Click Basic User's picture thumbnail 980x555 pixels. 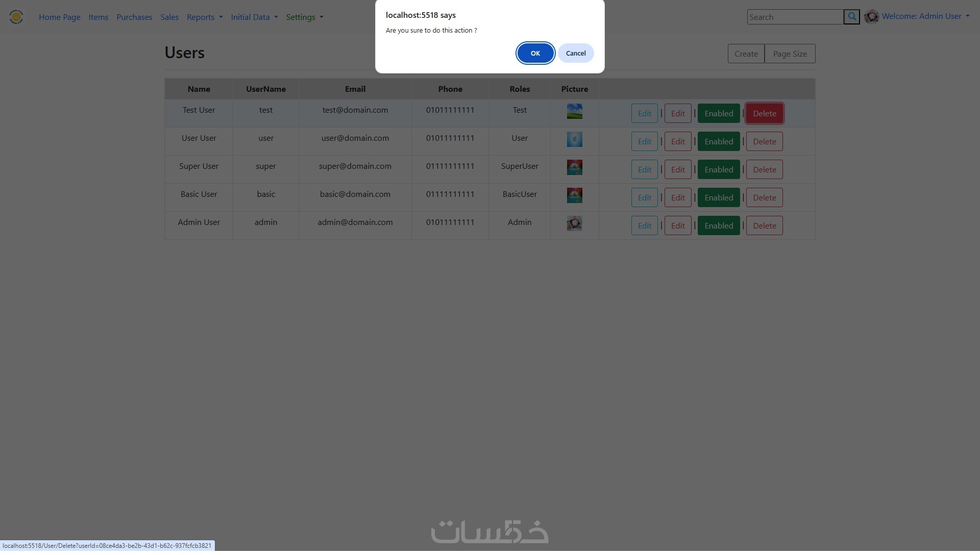pos(574,195)
